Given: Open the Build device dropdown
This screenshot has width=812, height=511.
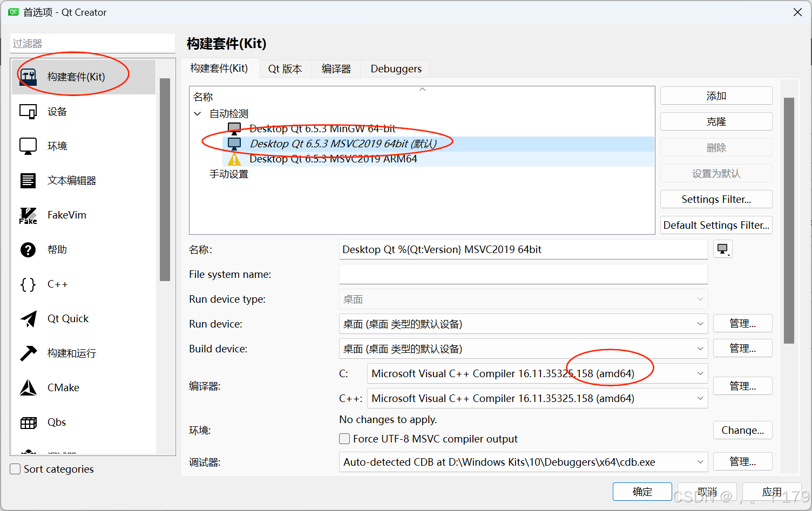Looking at the screenshot, I should click(x=523, y=349).
